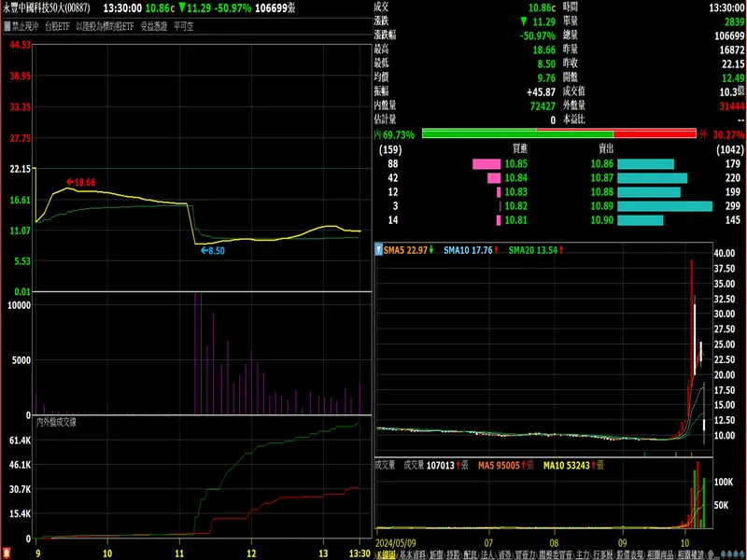This screenshot has width=747, height=560.
Task: Click the 開盤 value 12.49
Action: pyautogui.click(x=733, y=78)
